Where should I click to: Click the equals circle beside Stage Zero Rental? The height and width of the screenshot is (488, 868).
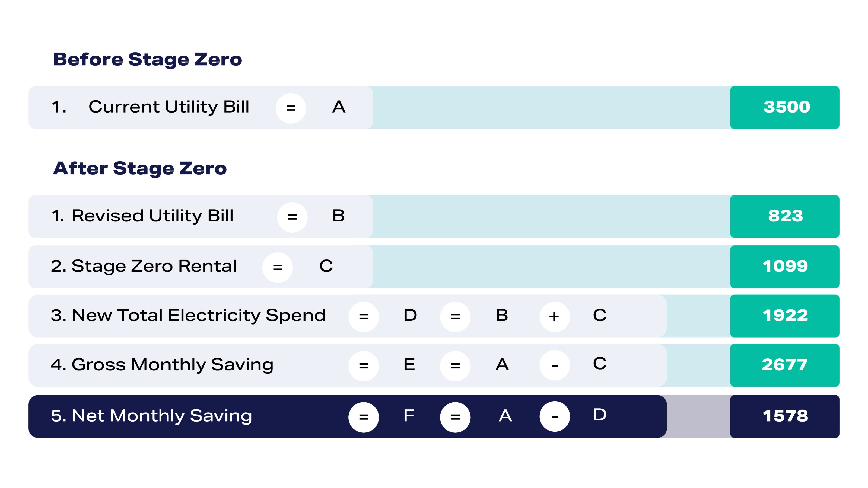(x=277, y=267)
